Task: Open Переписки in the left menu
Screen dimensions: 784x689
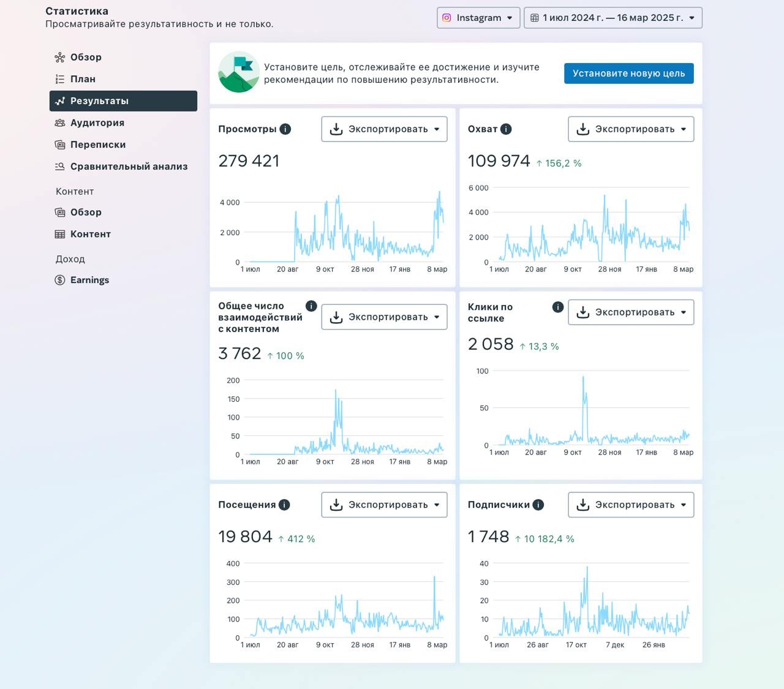Action: (98, 145)
